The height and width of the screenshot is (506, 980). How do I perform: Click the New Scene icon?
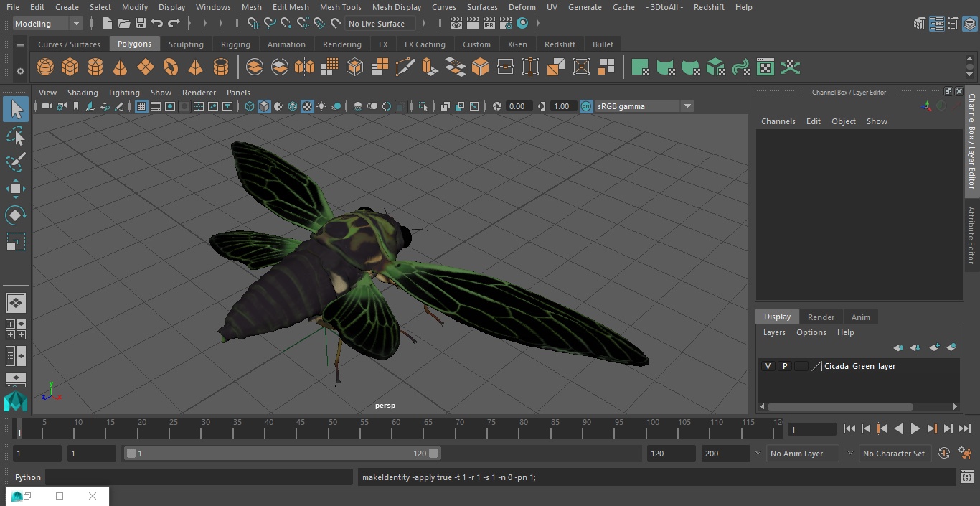coord(108,24)
